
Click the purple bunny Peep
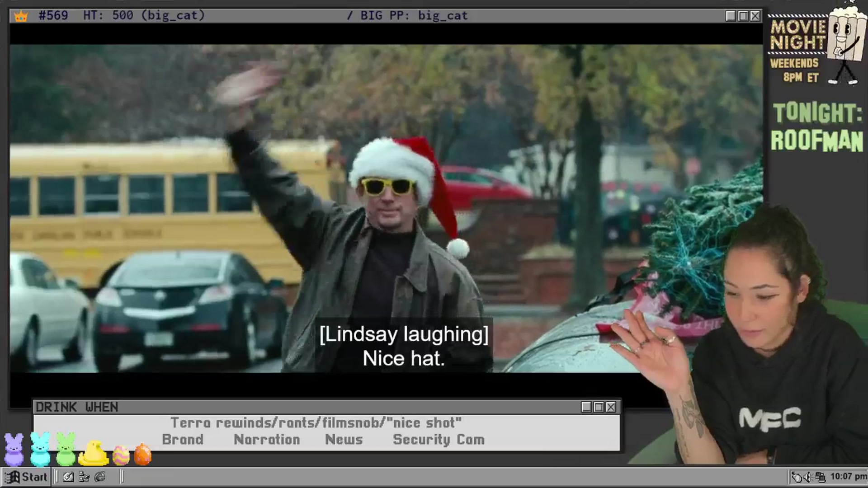click(14, 449)
